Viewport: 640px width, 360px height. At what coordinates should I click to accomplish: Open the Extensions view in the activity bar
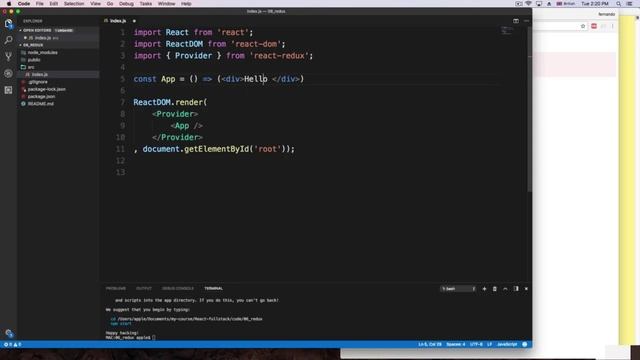coord(9,90)
